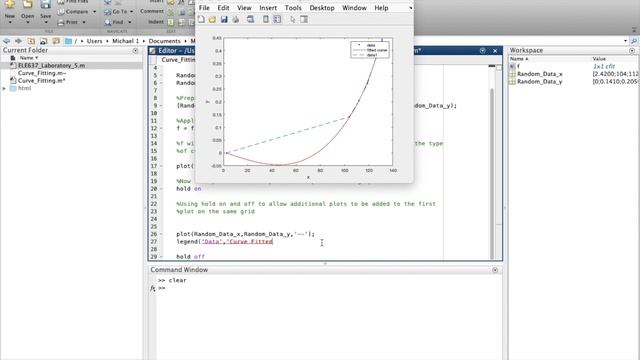This screenshot has height=360, width=640.
Task: Click Michael 1 in the folder path
Action: (x=125, y=41)
